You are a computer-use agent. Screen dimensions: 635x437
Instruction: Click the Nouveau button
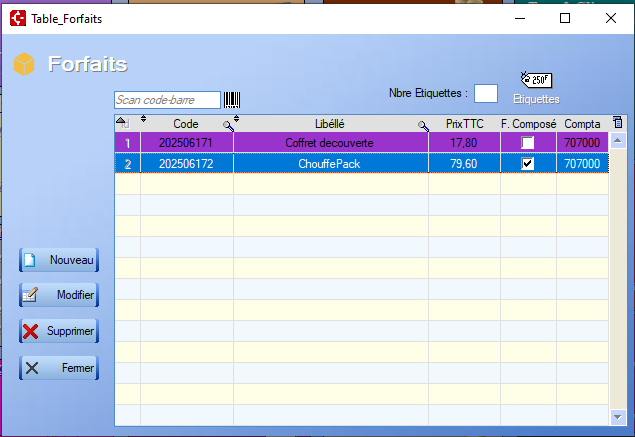pyautogui.click(x=59, y=260)
